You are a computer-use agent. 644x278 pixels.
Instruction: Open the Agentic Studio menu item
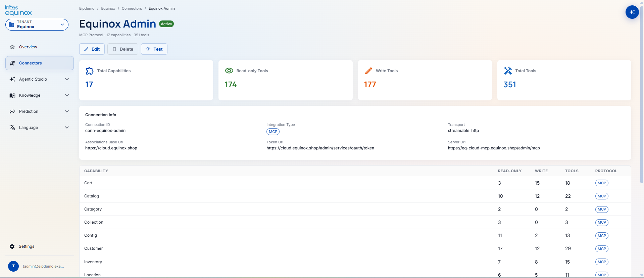40,79
